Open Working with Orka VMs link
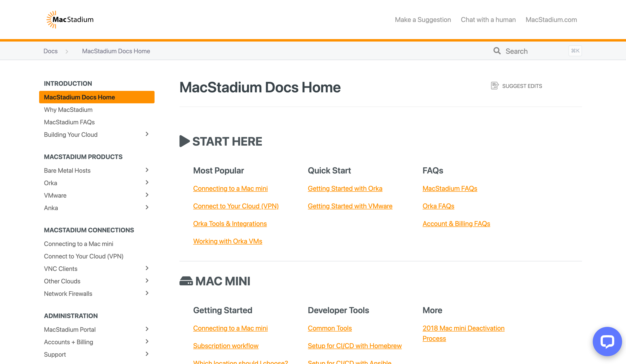626x364 pixels. [228, 241]
